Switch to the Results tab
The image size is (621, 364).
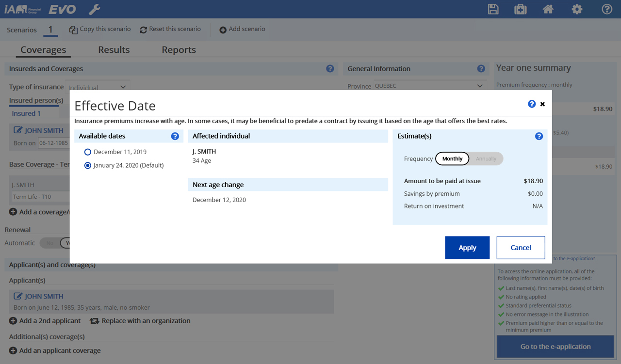[x=114, y=50]
